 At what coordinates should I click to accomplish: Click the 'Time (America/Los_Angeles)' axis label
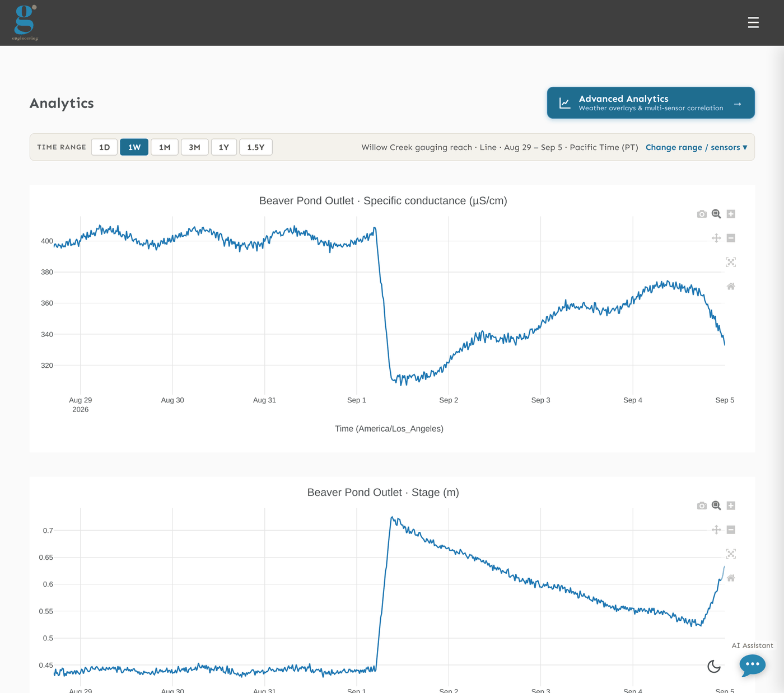point(389,429)
